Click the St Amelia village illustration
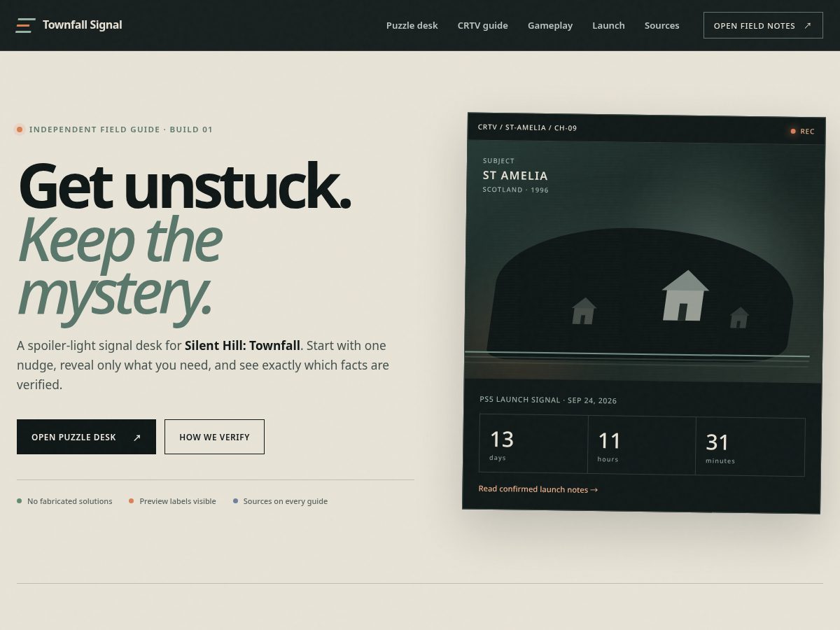Image resolution: width=840 pixels, height=630 pixels. point(643,262)
